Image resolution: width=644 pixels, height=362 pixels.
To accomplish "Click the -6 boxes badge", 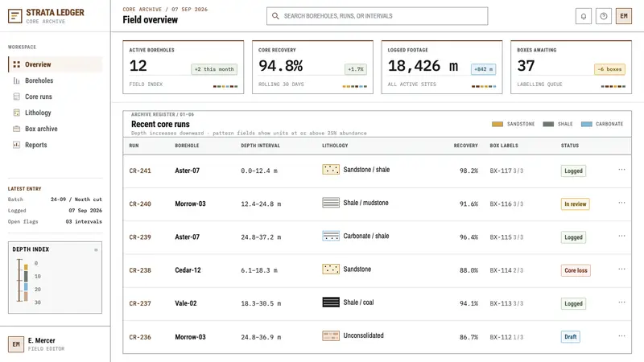I will (609, 69).
